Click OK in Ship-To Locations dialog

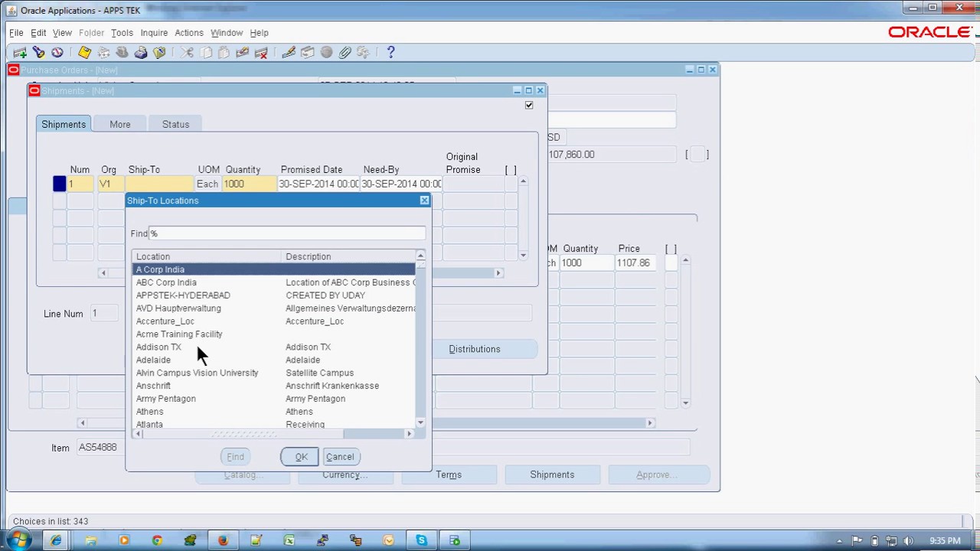click(x=301, y=457)
